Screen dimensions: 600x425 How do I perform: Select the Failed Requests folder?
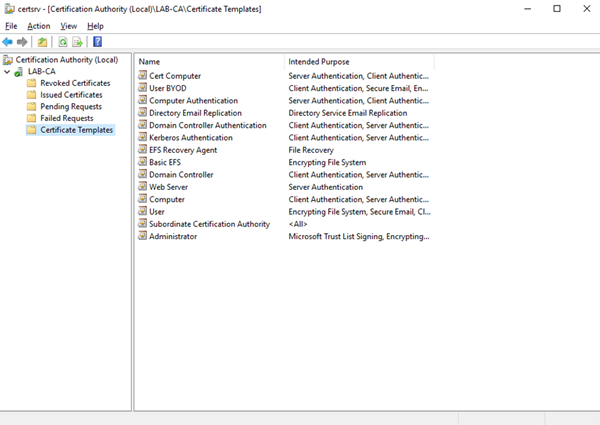(68, 118)
